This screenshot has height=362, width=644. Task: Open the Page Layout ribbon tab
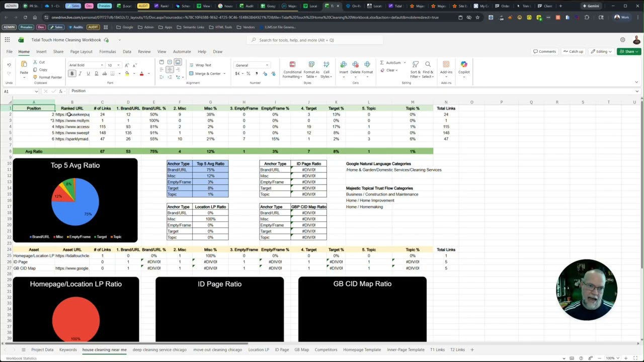(x=81, y=51)
